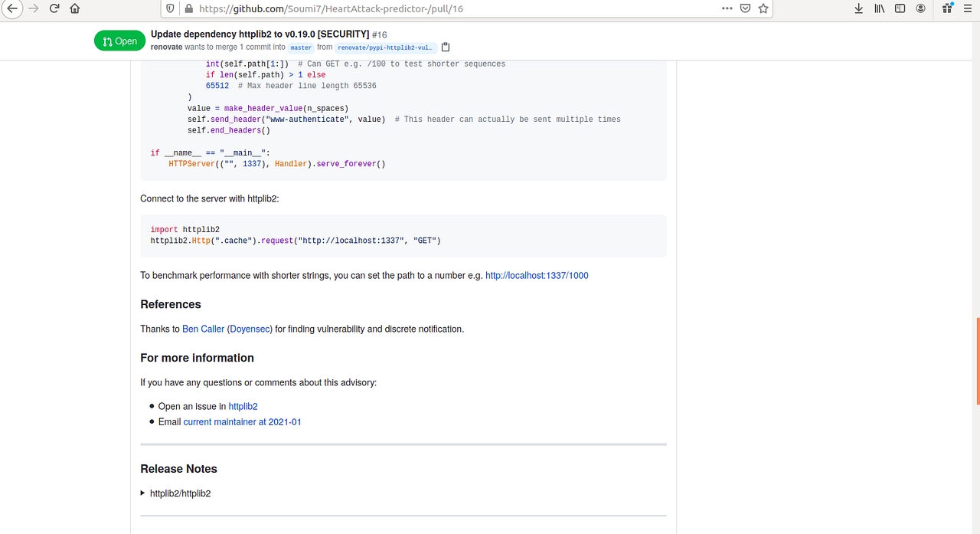Open the Firefox account icon

[x=920, y=8]
